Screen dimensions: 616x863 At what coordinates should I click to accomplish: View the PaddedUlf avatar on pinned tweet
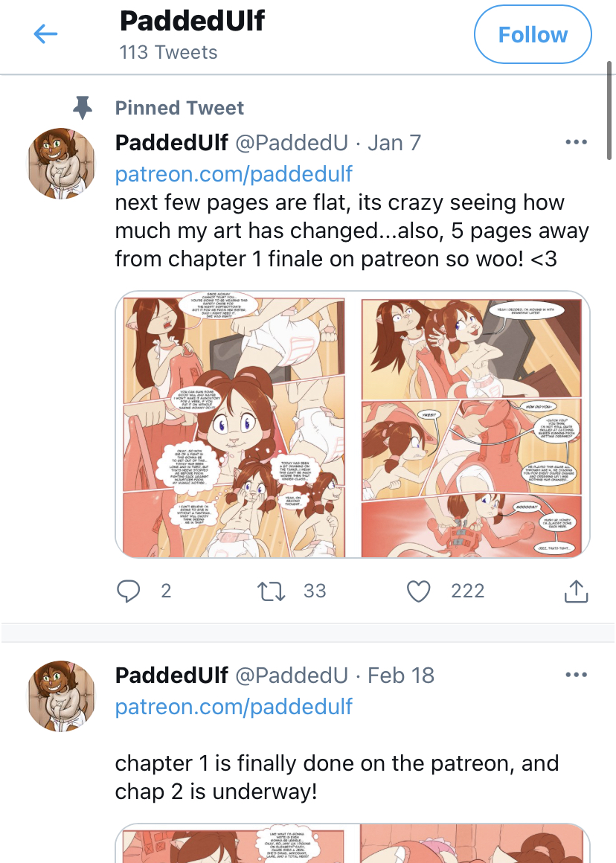61,163
